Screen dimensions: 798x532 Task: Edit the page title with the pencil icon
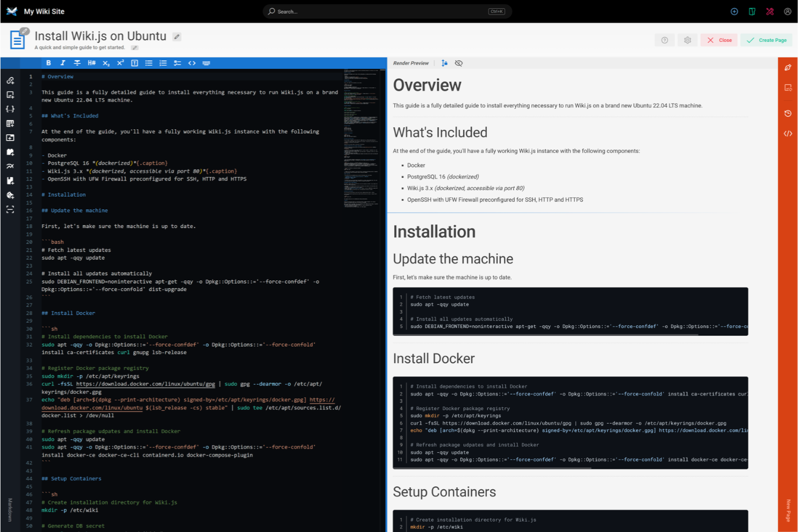(x=177, y=36)
